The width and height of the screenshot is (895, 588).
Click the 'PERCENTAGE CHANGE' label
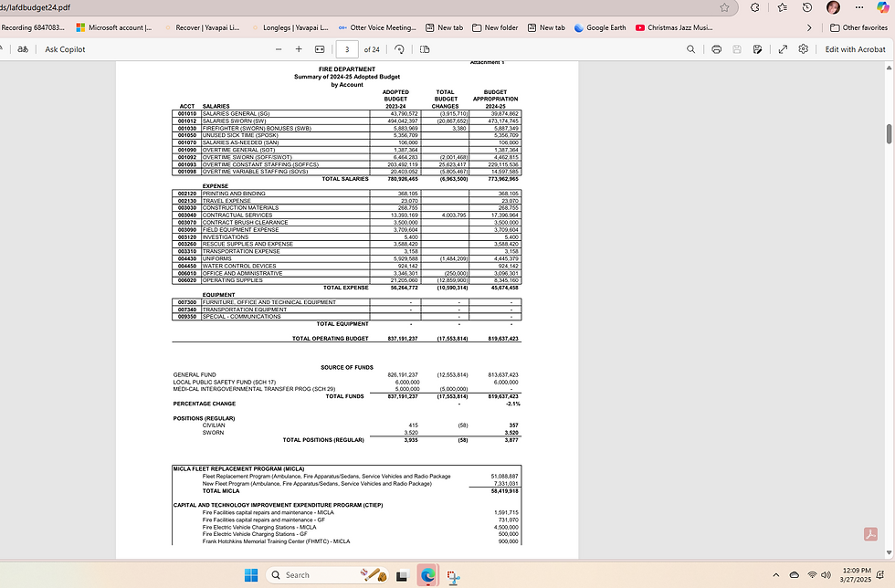[205, 404]
